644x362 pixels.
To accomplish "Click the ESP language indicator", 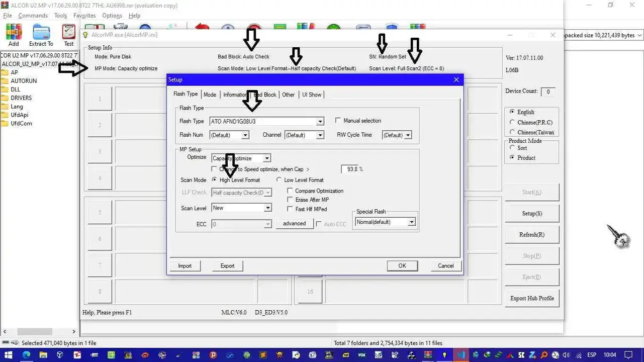I will [592, 355].
